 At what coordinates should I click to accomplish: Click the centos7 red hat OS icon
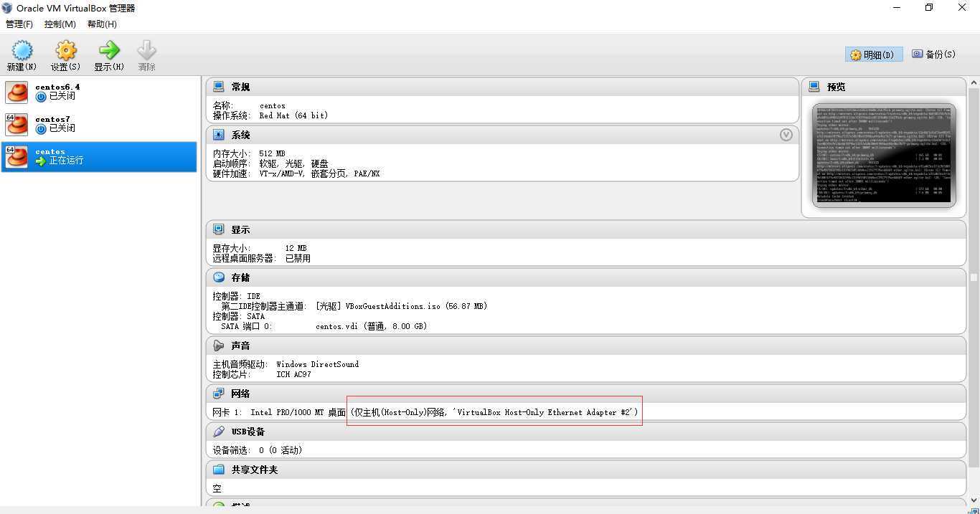[x=17, y=125]
